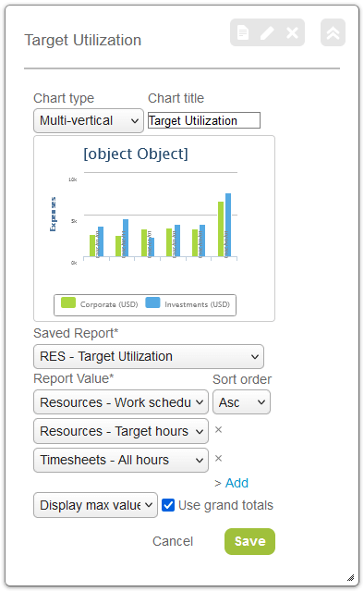Open Resources - Target hours dropdown
364x592 pixels.
(121, 431)
